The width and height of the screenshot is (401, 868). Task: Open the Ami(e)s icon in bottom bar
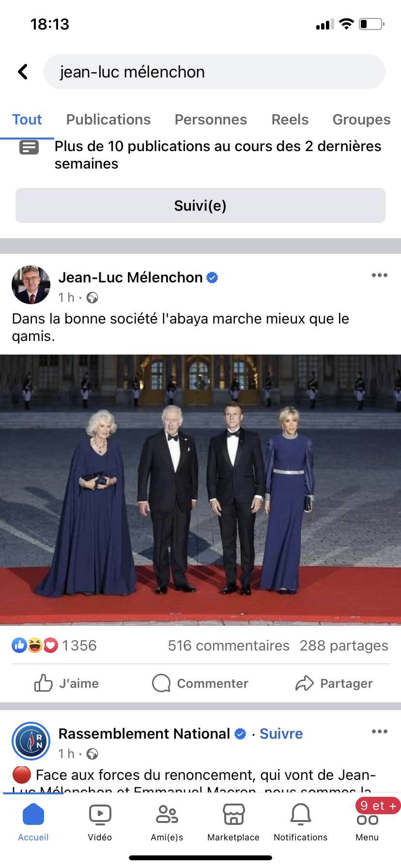pos(167,815)
